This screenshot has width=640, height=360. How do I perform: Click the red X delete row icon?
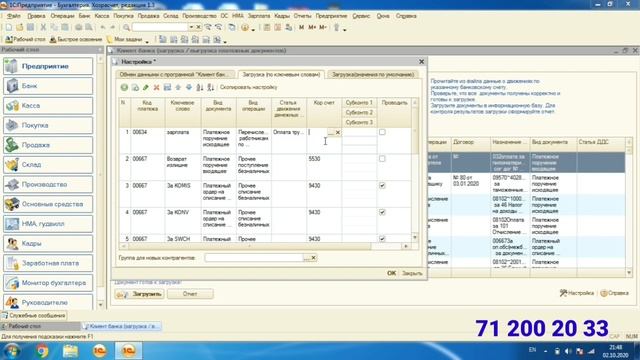coord(156,87)
